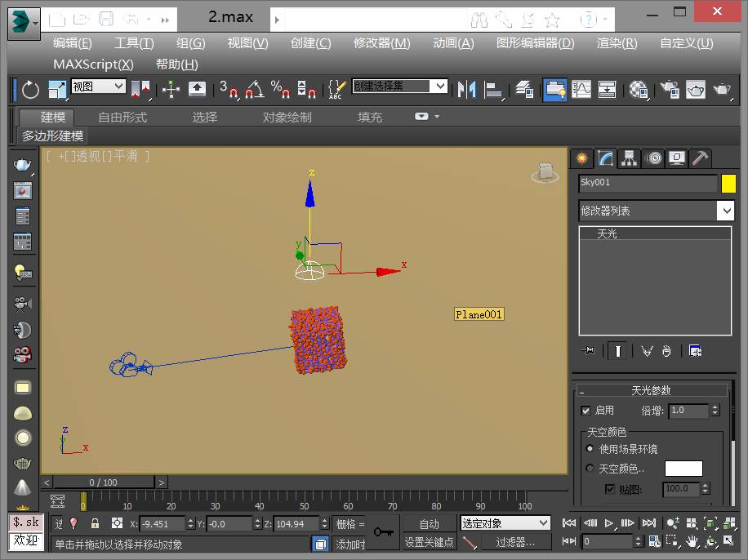This screenshot has height=560, width=748.
Task: Open Schematic View icon
Action: tap(607, 89)
